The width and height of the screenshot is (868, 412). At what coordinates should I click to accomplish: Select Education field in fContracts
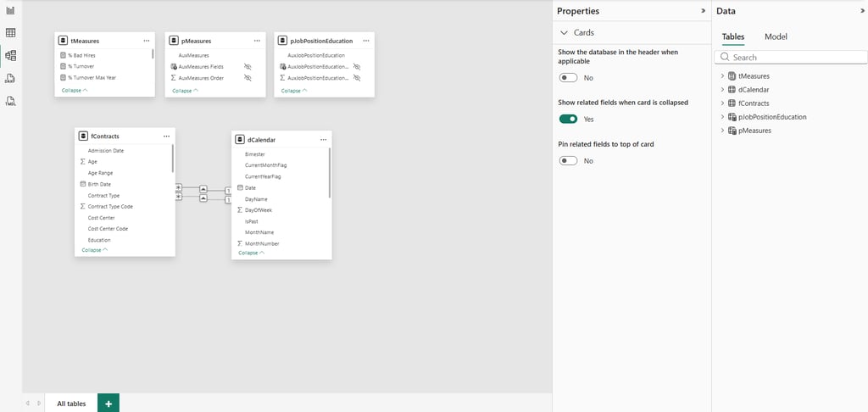coord(99,240)
